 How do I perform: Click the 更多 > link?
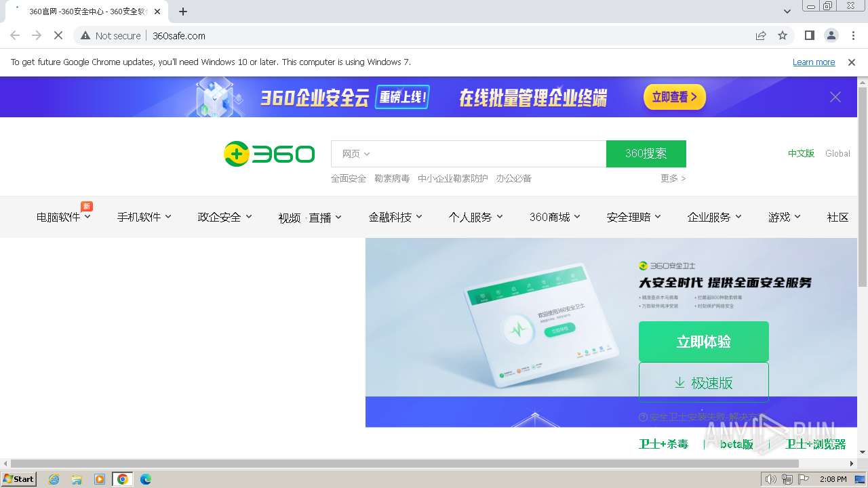(x=673, y=178)
